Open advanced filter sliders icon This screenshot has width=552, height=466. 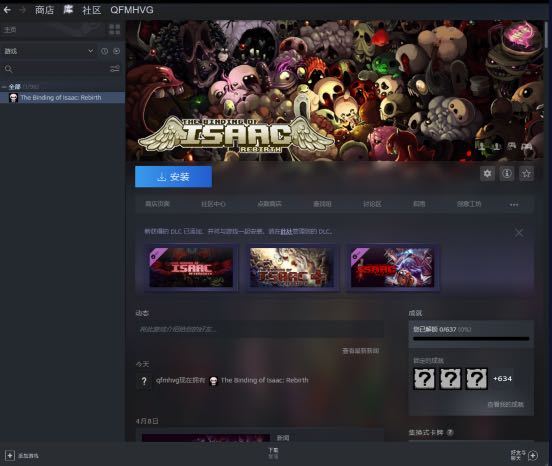click(x=115, y=69)
